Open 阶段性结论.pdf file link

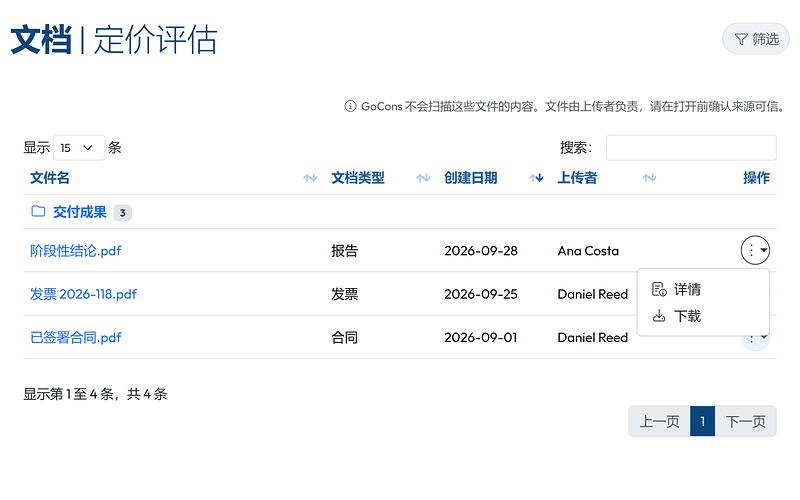click(x=76, y=251)
